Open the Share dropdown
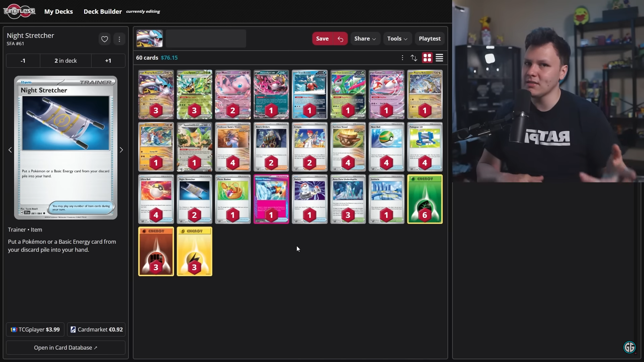644x362 pixels. 365,39
